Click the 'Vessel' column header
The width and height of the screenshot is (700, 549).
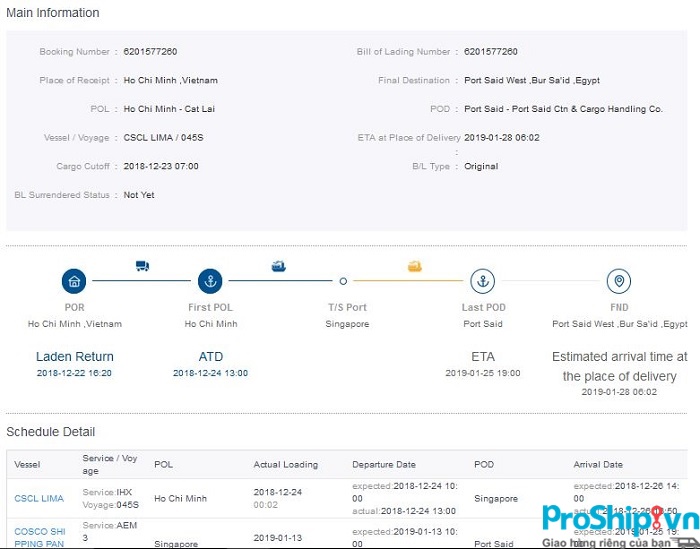(x=27, y=464)
